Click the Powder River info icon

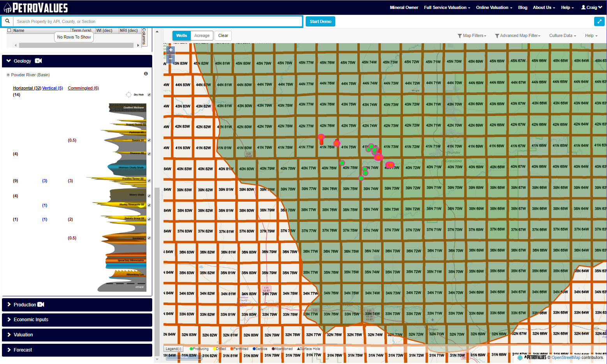[x=146, y=74]
